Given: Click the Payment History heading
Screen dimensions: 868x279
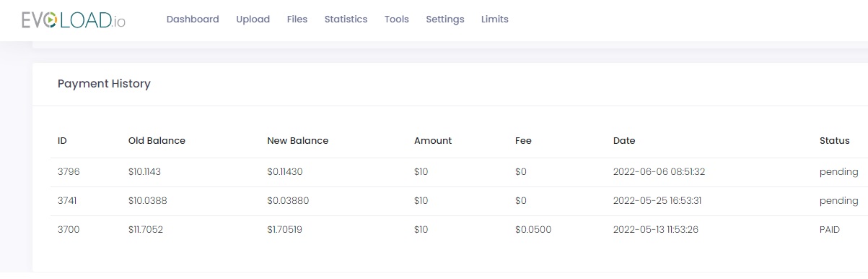Looking at the screenshot, I should click(x=104, y=84).
